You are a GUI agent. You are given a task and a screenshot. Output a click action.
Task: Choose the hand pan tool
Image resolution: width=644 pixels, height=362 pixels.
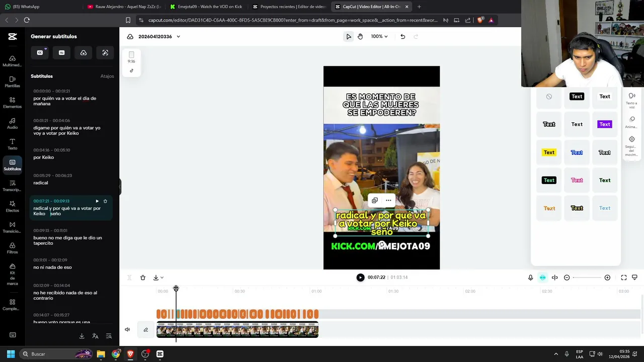360,36
